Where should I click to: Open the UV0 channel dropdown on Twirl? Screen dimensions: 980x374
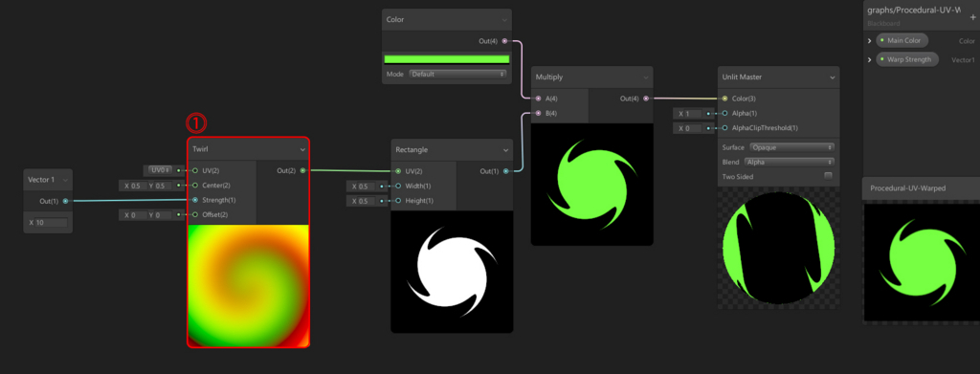pos(160,170)
